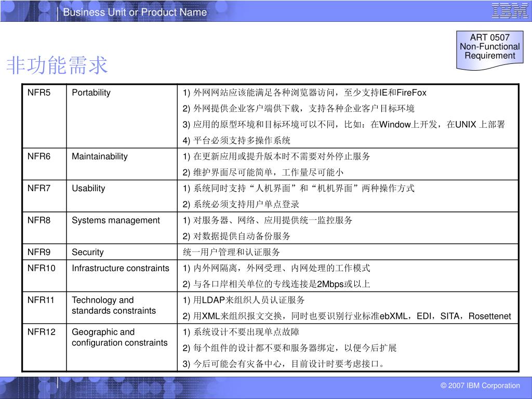The width and height of the screenshot is (532, 399).
Task: Select line 系统设计不要出现单点故障
Action: click(x=241, y=332)
